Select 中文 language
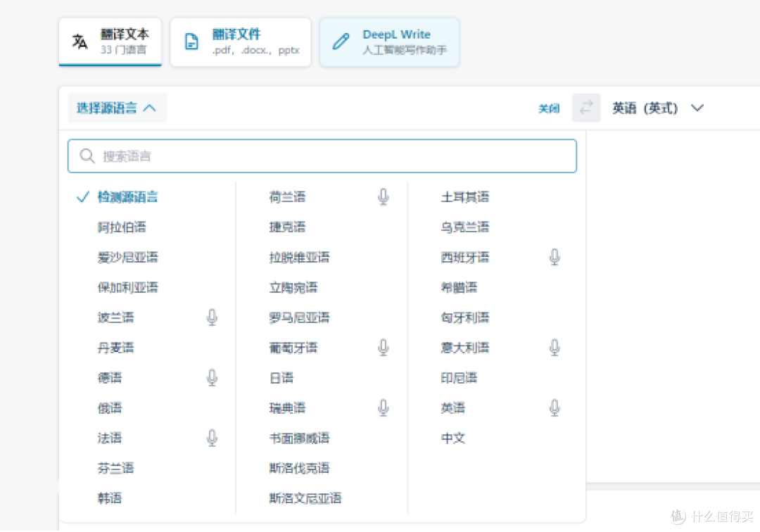 (452, 438)
